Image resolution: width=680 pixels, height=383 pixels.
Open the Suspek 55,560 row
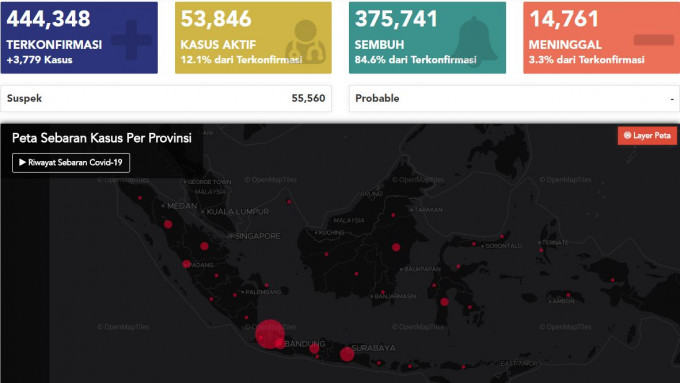pos(166,98)
